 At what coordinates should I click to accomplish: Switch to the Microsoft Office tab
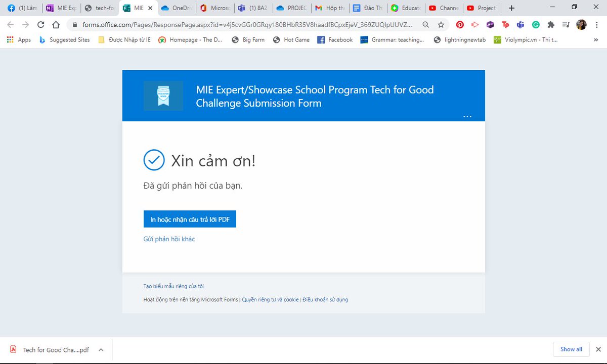(x=215, y=8)
